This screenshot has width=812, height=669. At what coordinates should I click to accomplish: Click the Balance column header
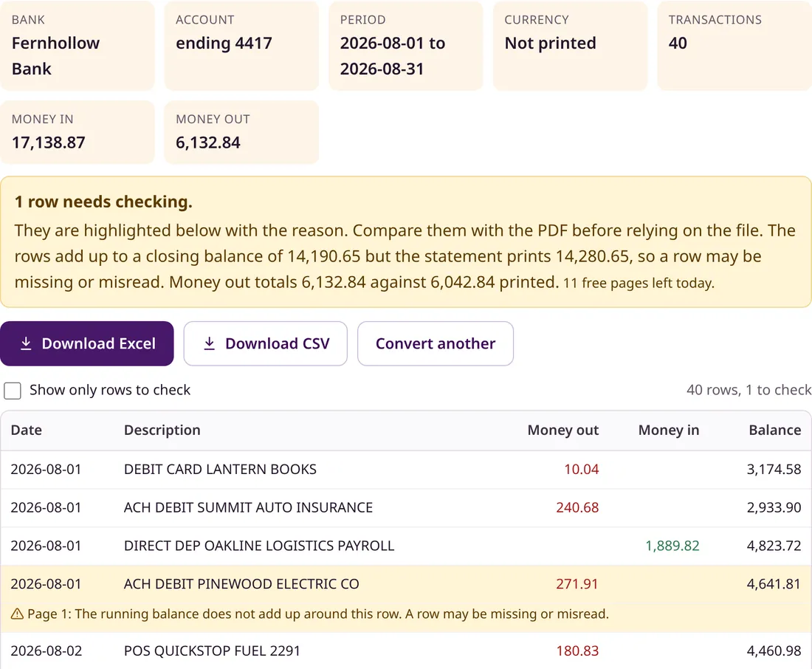point(774,430)
